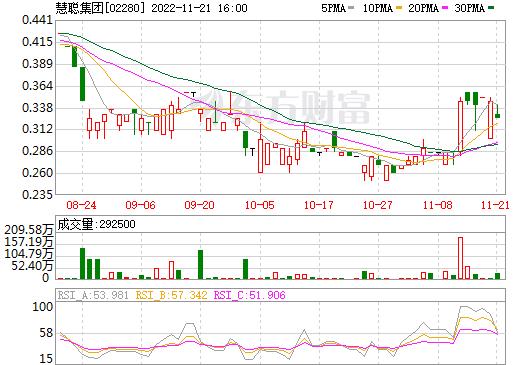Click the 10PMA legend label
This screenshot has width=520, height=365.
pyautogui.click(x=378, y=8)
